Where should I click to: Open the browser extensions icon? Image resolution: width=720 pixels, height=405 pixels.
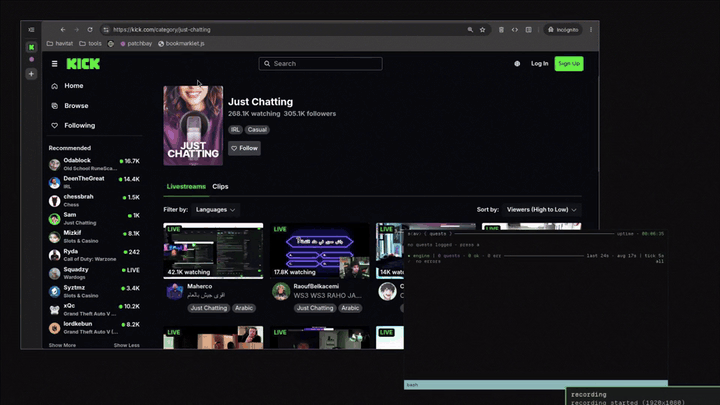tap(501, 30)
